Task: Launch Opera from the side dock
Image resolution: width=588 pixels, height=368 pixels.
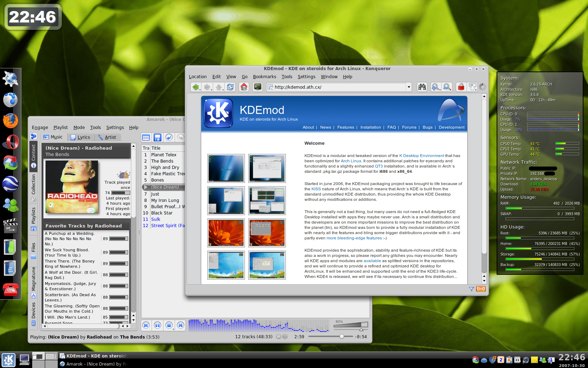Action: (x=10, y=142)
